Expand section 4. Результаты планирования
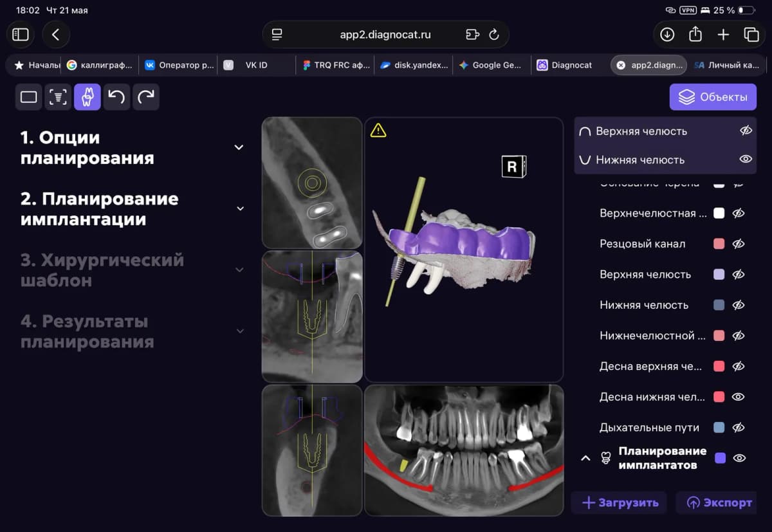Viewport: 772px width, 532px height. [x=240, y=331]
